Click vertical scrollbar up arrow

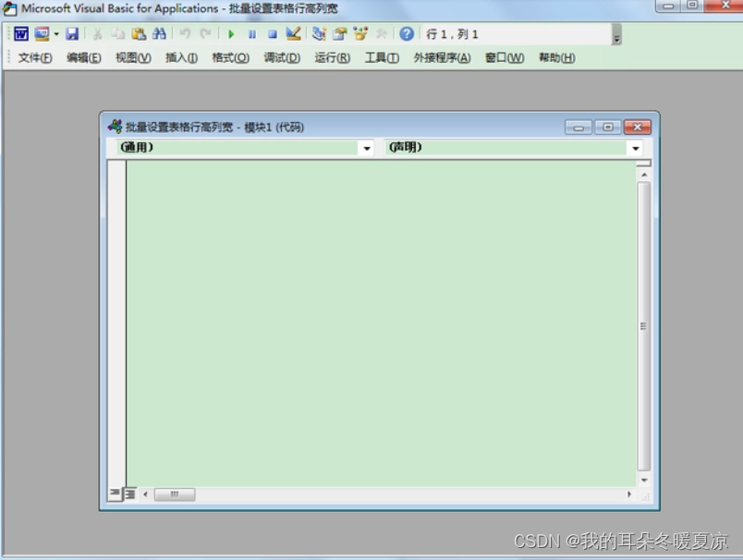point(644,175)
